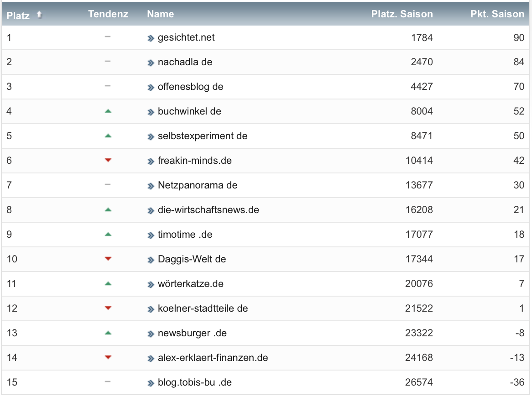Open the selbstexperiment de link
Screen dimensions: 532x397
(x=203, y=136)
